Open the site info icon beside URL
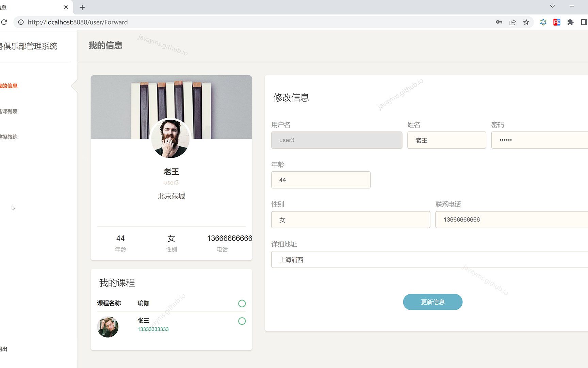This screenshot has width=588, height=368. pyautogui.click(x=21, y=22)
